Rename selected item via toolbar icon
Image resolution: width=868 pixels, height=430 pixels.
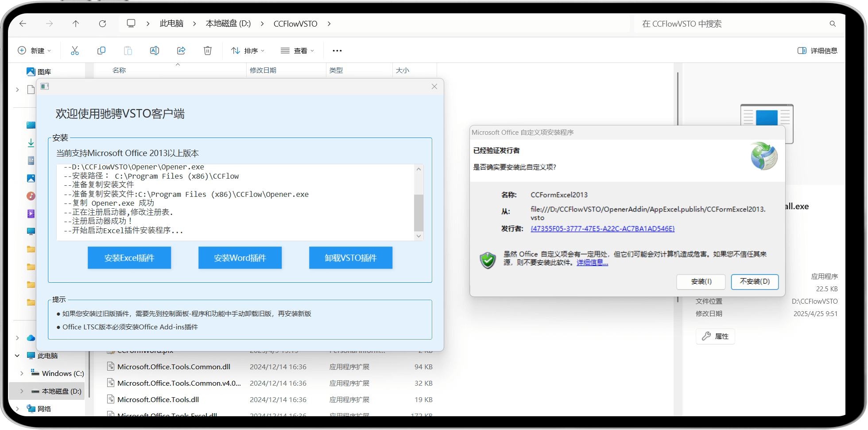pos(155,51)
